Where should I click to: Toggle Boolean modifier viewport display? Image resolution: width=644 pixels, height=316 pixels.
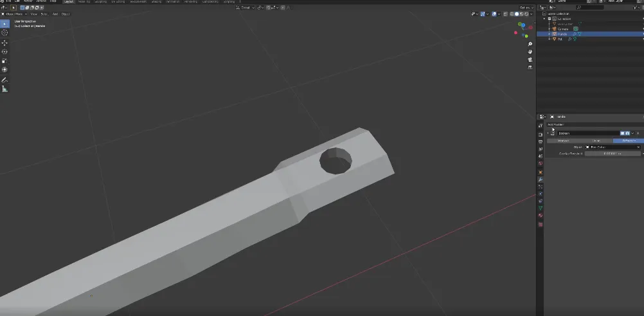[622, 133]
